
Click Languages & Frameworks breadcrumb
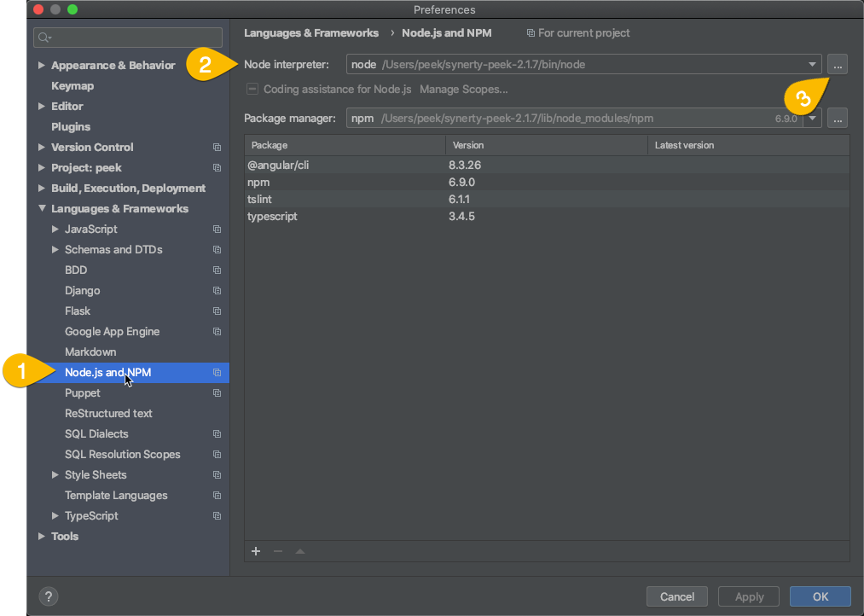[x=310, y=33]
